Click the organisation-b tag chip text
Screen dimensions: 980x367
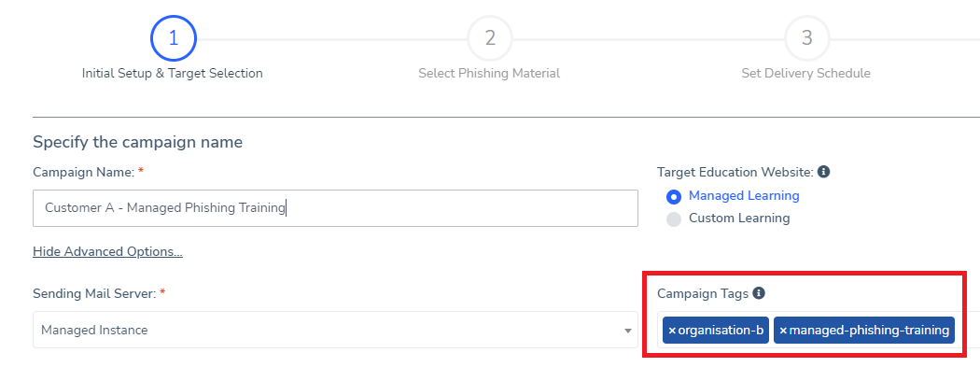pyautogui.click(x=721, y=330)
